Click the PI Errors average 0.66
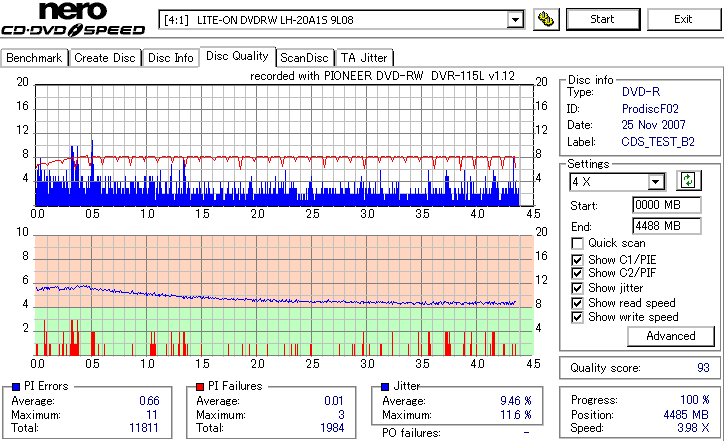Screen dimensions: 724x441 click(x=149, y=401)
